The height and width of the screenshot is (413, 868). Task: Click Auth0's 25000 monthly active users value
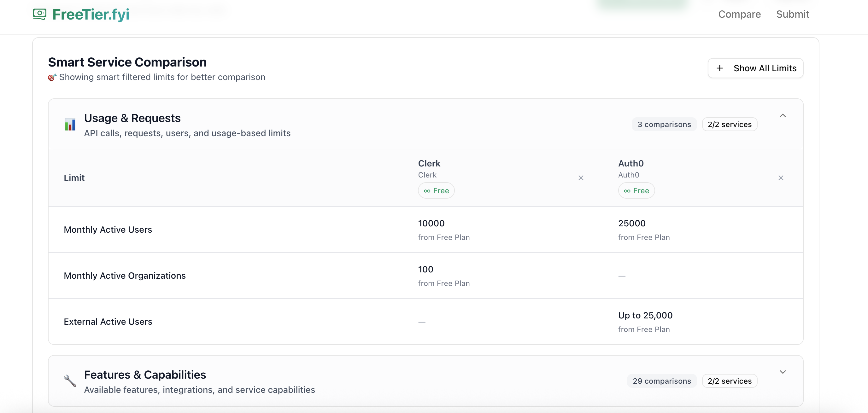pos(631,223)
